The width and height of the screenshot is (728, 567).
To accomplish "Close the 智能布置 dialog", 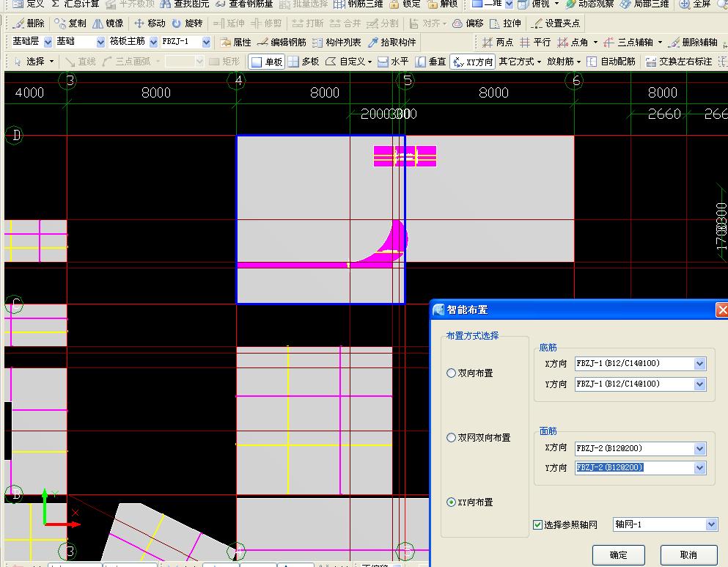I will point(722,310).
